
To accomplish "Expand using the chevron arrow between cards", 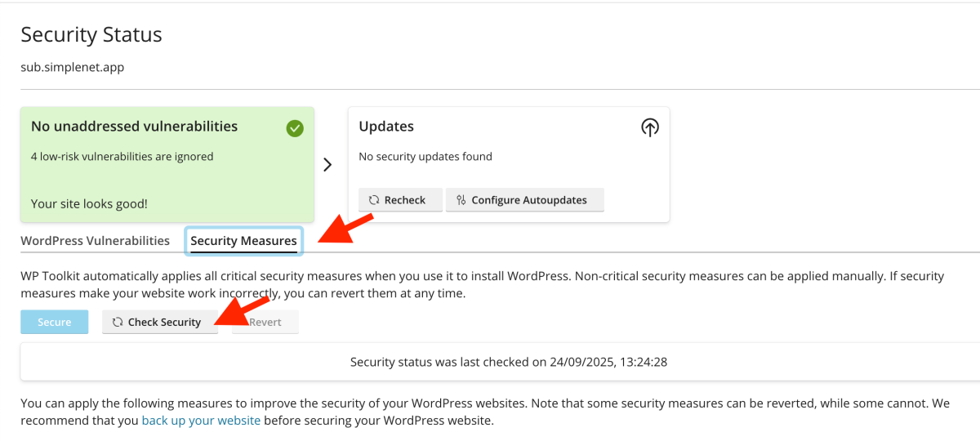I will tap(327, 164).
